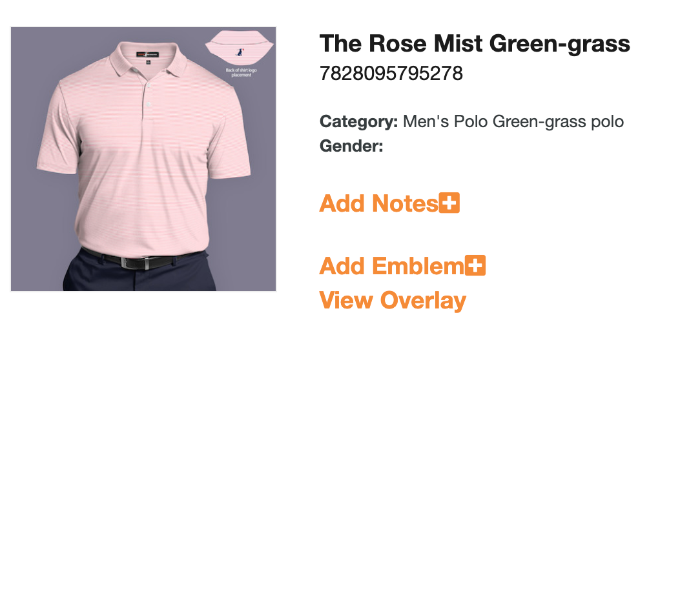Click the plus icon beside Add Emblem
The image size is (700, 595).
[x=475, y=265]
